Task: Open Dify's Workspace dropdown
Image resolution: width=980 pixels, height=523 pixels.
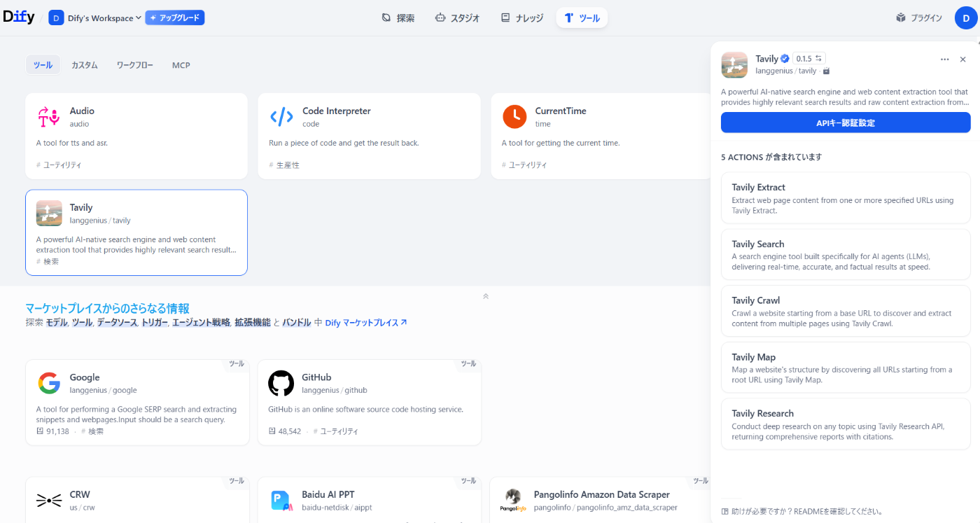Action: point(95,18)
